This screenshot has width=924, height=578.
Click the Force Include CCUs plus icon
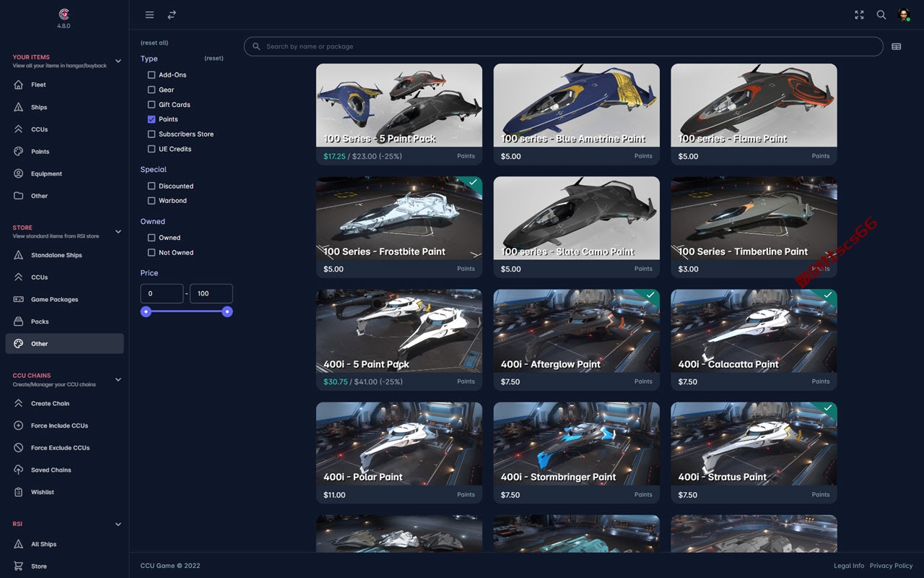click(x=19, y=426)
